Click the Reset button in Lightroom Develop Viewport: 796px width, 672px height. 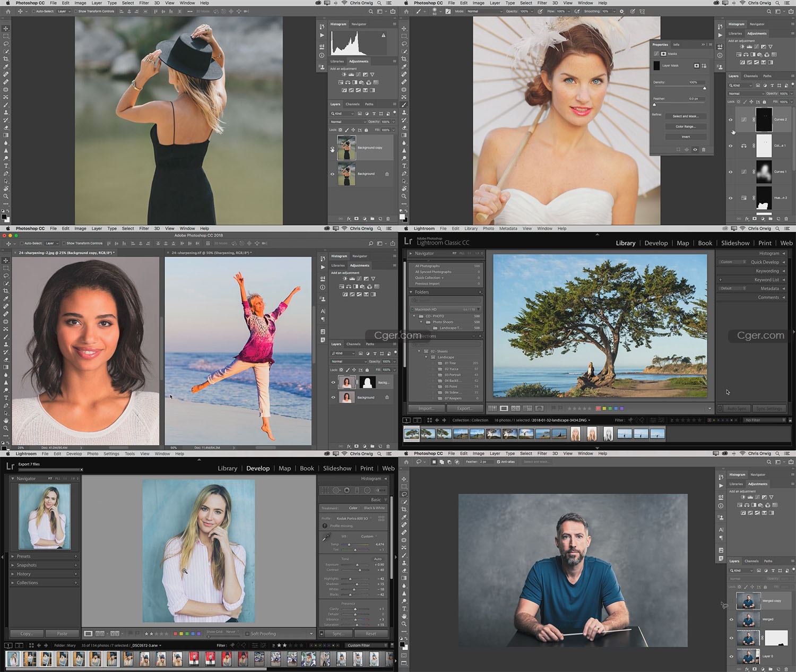(371, 633)
